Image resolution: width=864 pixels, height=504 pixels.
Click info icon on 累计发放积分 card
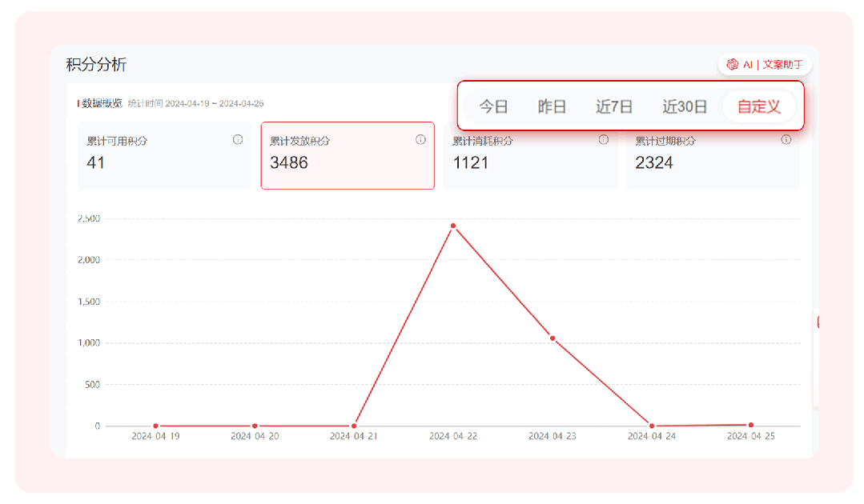pyautogui.click(x=420, y=140)
